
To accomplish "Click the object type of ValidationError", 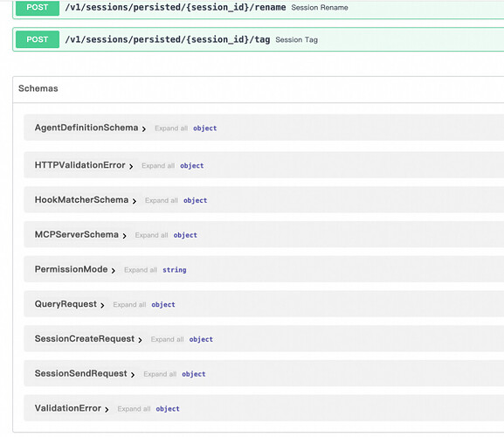I will click(168, 409).
